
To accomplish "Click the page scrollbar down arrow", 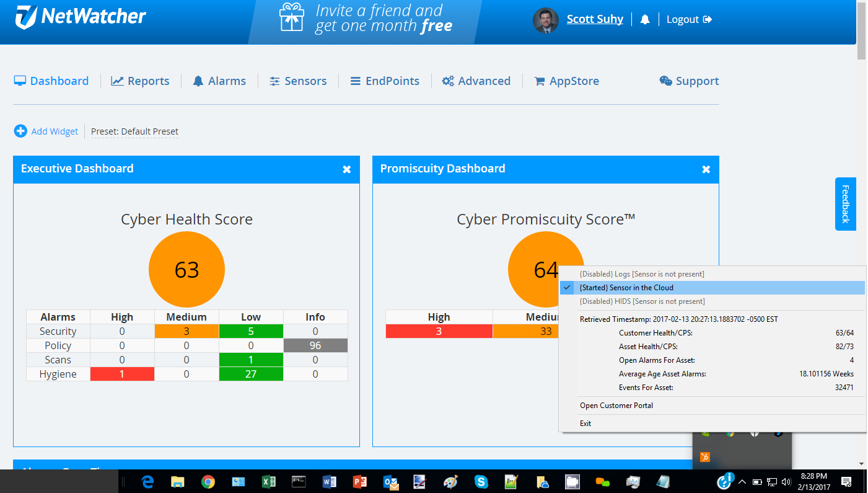I will click(x=862, y=464).
